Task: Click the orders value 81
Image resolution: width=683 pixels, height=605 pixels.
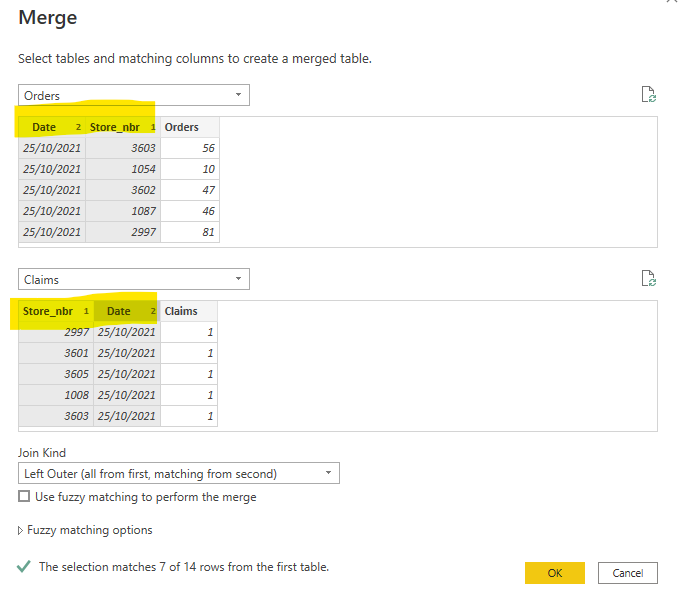Action: coord(190,232)
